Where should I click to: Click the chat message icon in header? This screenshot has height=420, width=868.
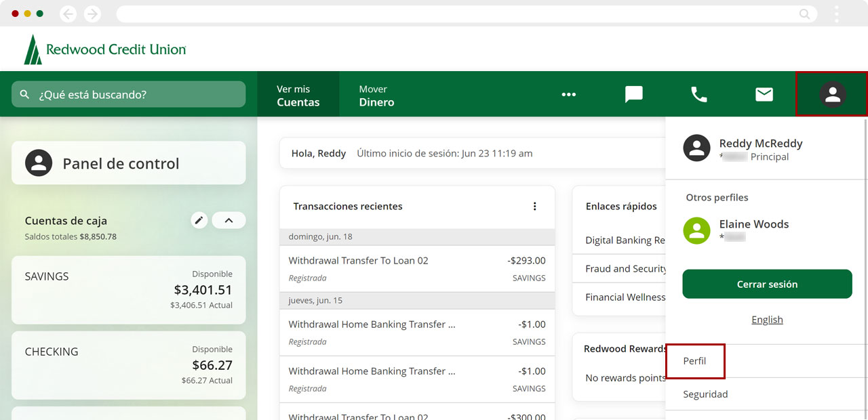[x=633, y=94]
